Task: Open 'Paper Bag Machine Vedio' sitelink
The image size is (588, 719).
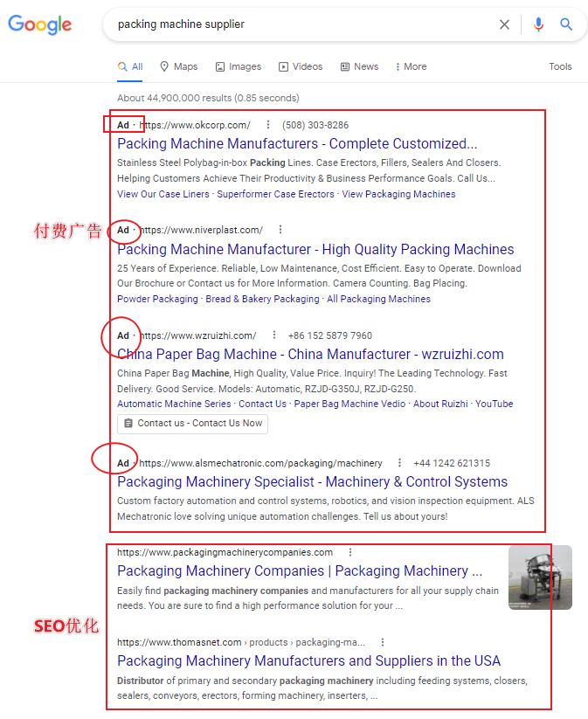Action: tap(349, 404)
